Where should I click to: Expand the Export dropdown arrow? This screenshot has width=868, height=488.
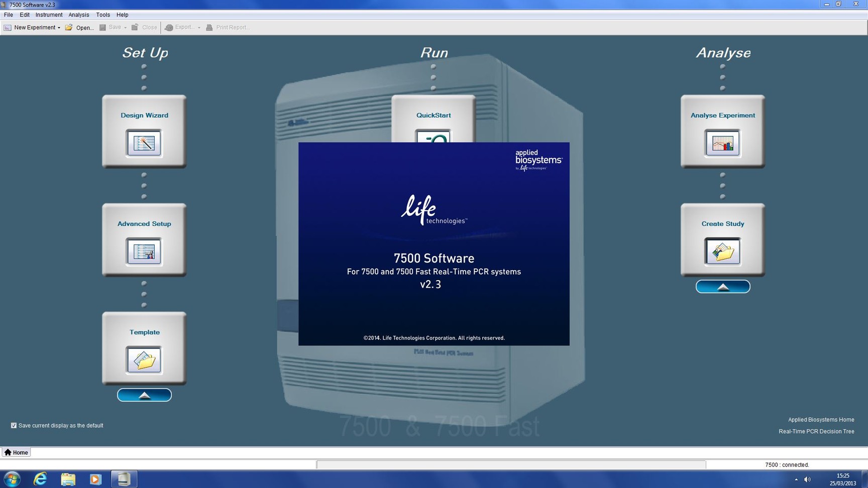coord(199,28)
